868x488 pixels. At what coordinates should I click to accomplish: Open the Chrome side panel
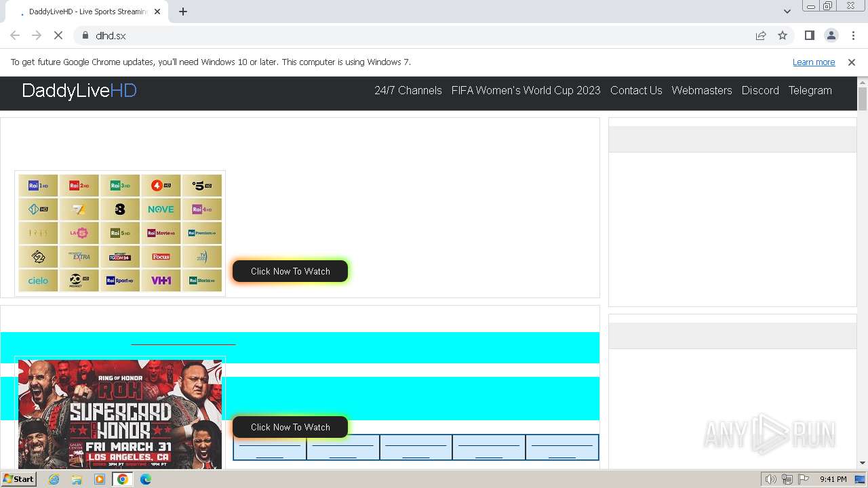pos(810,35)
